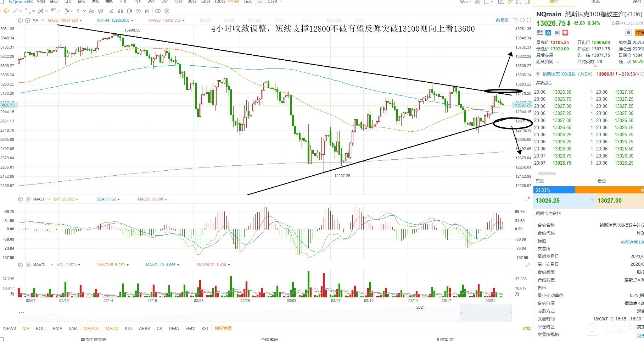The width and height of the screenshot is (644, 341).
Task: Open the 5天:5分K period dropdown
Action: tap(270, 2)
